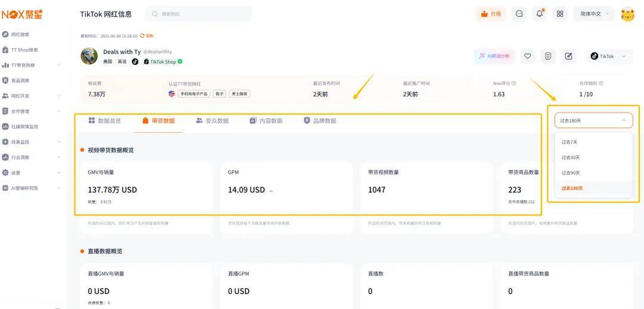Expand 合作管理 chevron
Image resolution: width=644 pixels, height=309 pixels.
point(58,111)
